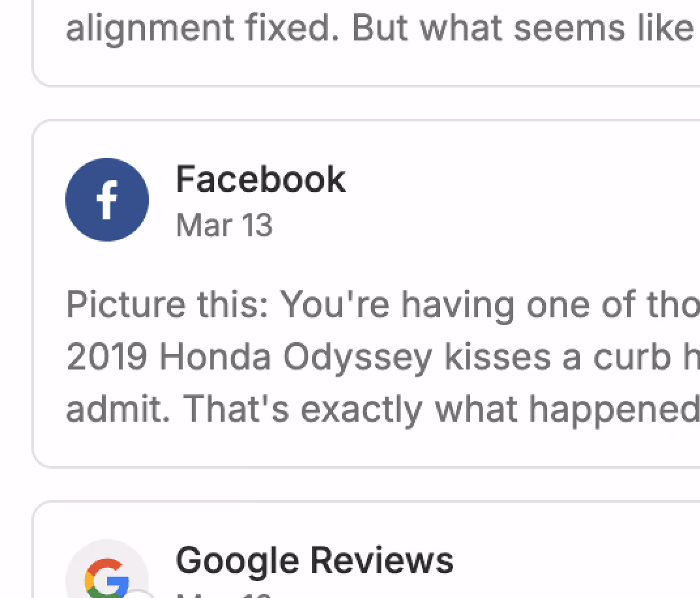The image size is (700, 598).
Task: Select the 'Mar 13' date label
Action: click(224, 225)
